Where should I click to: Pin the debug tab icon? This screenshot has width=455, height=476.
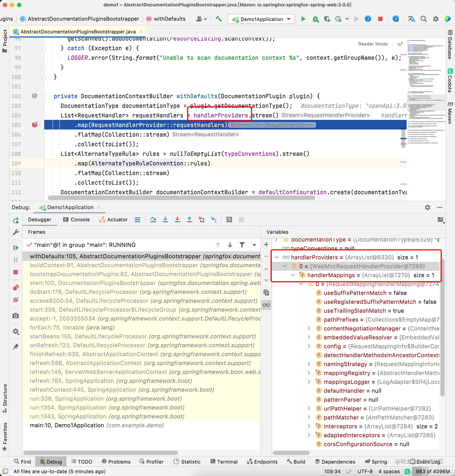pyautogui.click(x=16, y=347)
